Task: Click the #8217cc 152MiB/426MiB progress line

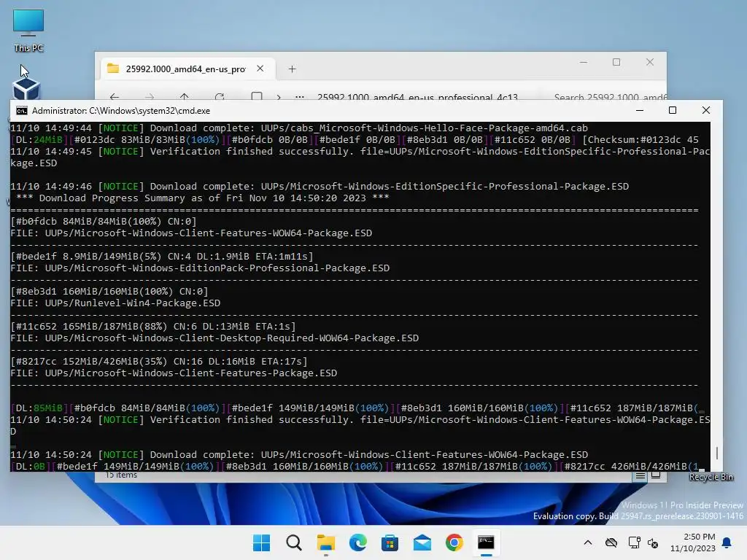Action: (x=159, y=362)
